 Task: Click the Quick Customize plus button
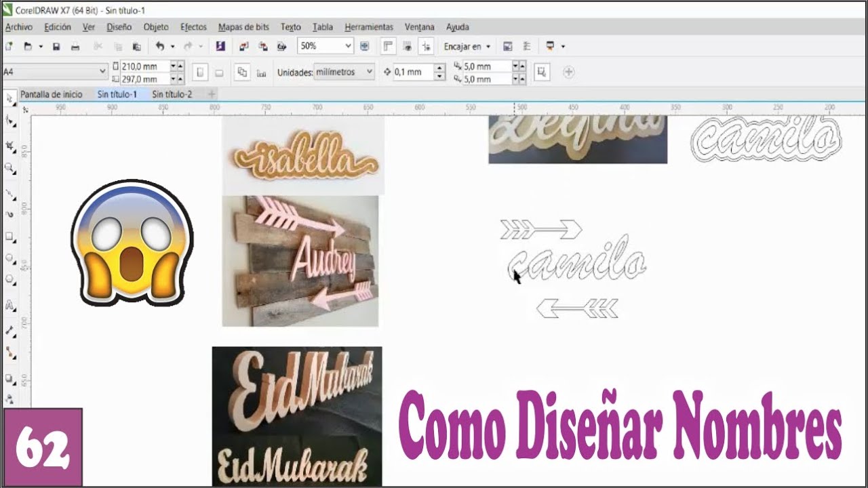569,72
